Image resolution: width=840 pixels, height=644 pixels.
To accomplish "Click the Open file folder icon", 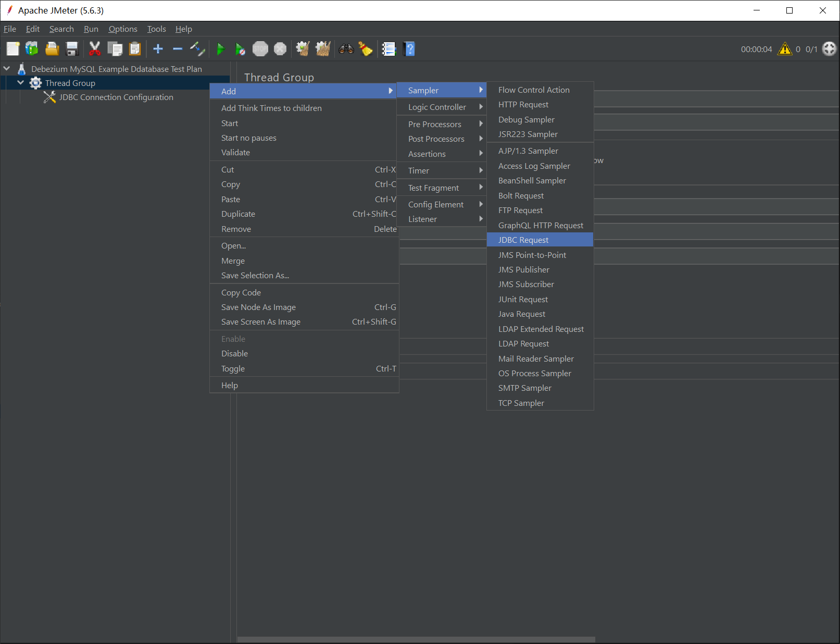I will pos(52,49).
